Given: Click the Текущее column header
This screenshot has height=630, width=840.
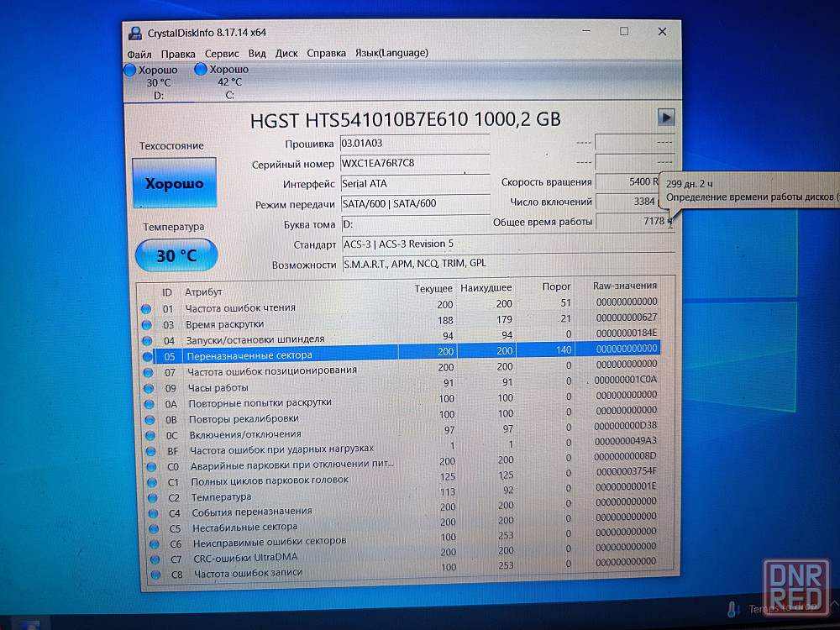Looking at the screenshot, I should pyautogui.click(x=433, y=289).
